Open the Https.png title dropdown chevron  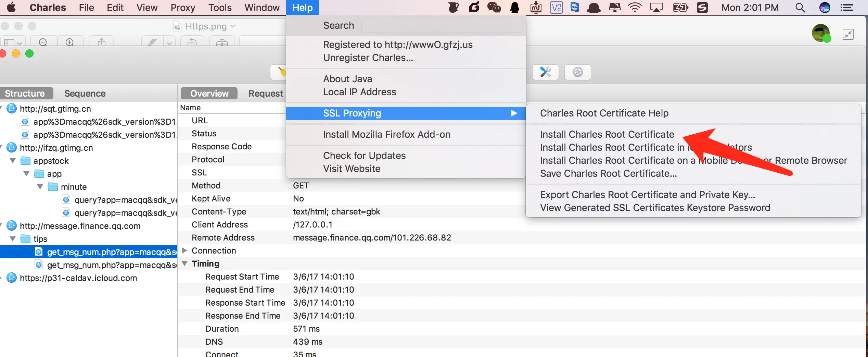click(233, 26)
